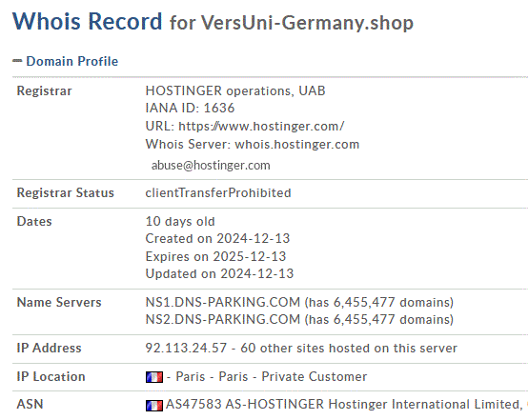Open NS2.DNS-PARKING.COM name server entry

(x=223, y=319)
